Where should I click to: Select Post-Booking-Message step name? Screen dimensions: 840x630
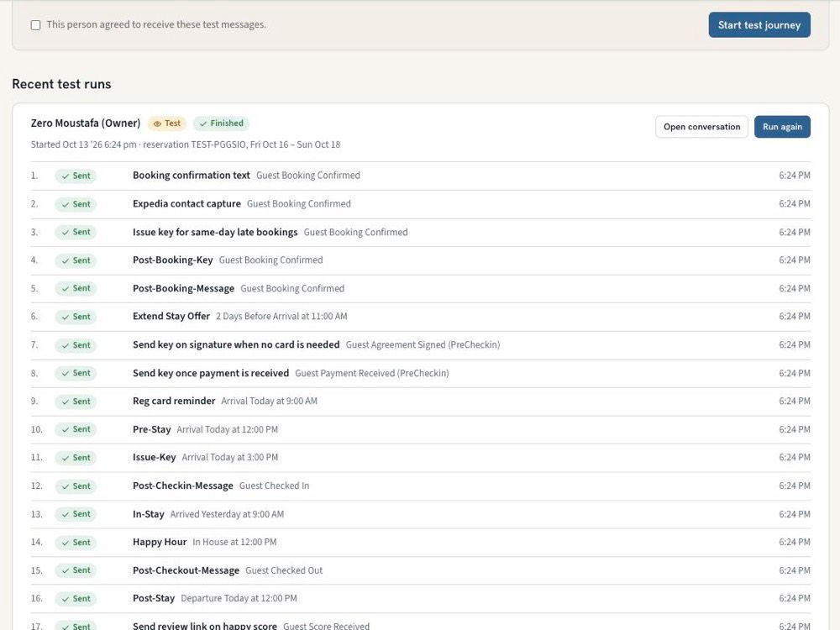[183, 288]
